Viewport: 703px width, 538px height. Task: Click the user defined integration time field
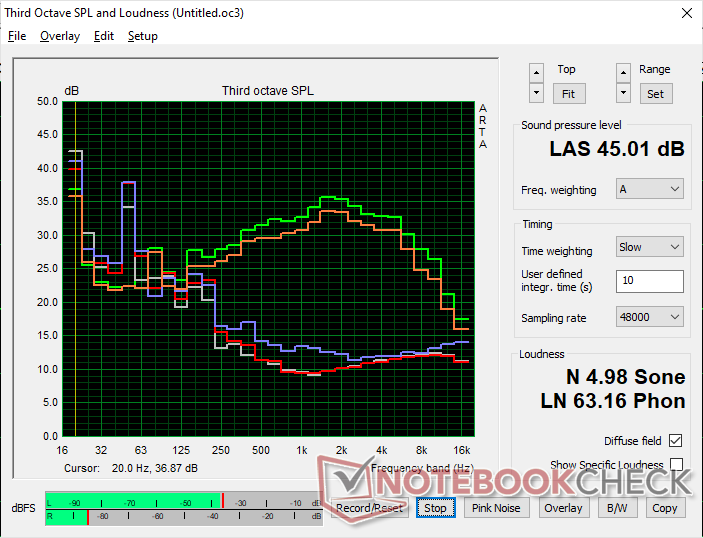(x=649, y=281)
